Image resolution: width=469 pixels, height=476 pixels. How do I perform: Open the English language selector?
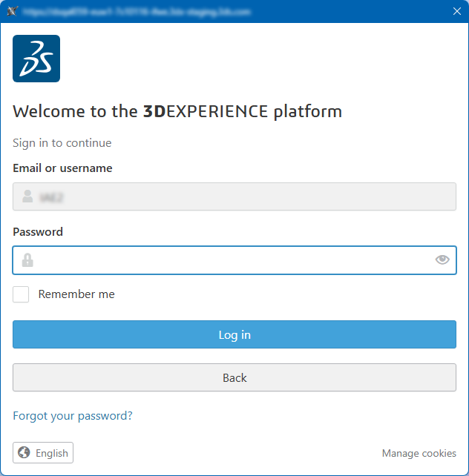[x=43, y=453]
